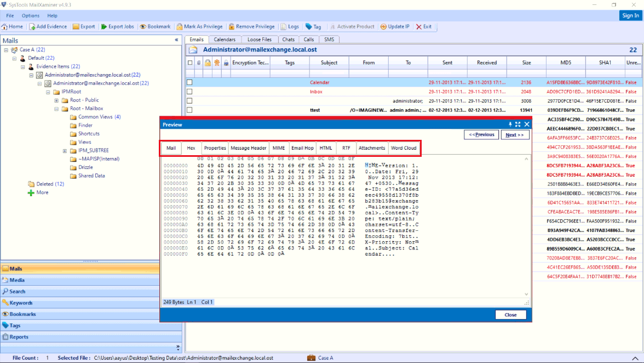Switch to the Loose Files tab

coord(259,39)
